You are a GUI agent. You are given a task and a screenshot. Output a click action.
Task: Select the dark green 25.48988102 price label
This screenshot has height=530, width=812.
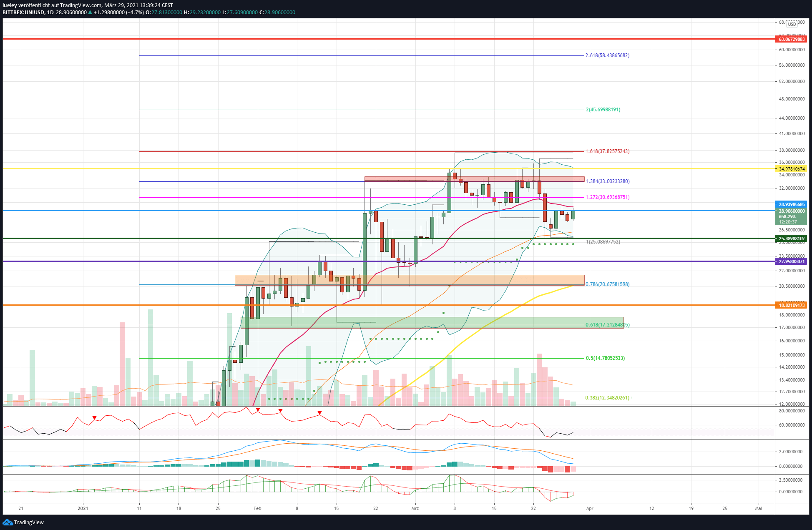click(x=791, y=239)
